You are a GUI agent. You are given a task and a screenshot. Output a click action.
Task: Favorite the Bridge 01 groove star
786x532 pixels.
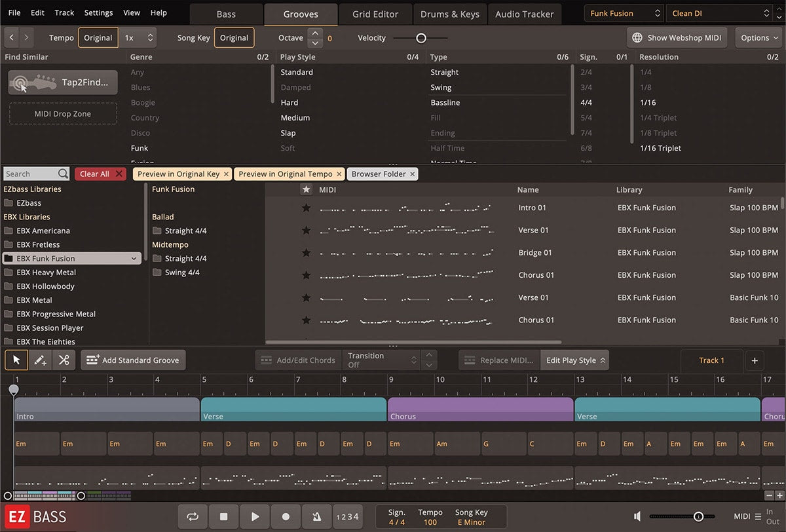pos(306,252)
